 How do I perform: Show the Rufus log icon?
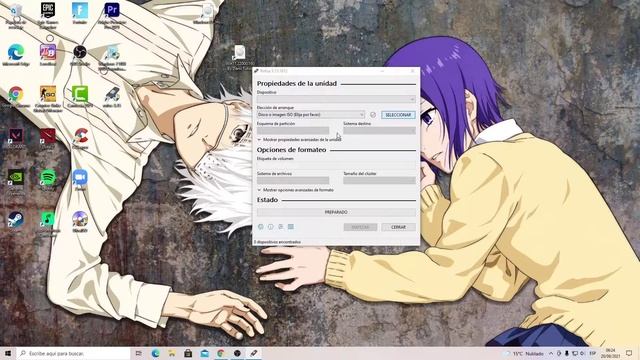291,227
